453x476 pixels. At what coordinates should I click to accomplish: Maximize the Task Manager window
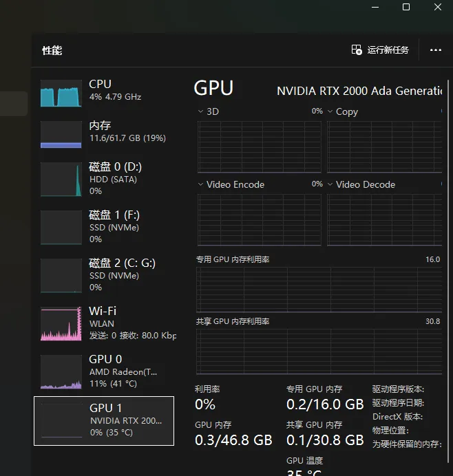pos(406,7)
